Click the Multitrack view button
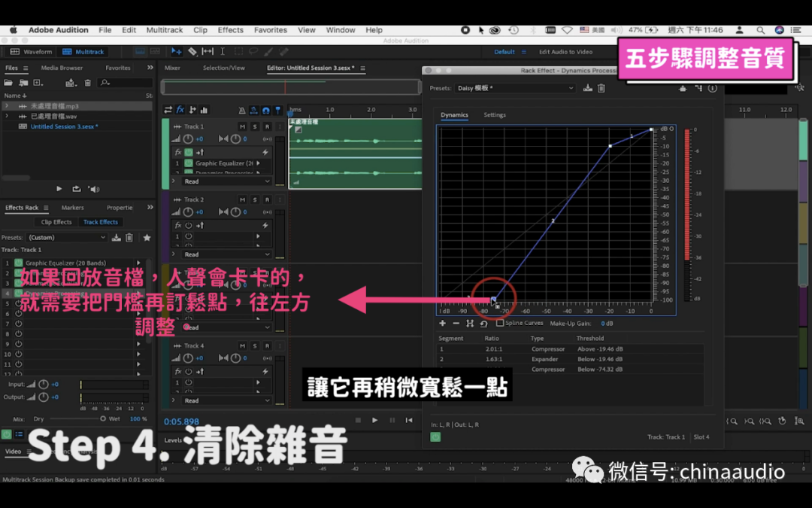 83,52
